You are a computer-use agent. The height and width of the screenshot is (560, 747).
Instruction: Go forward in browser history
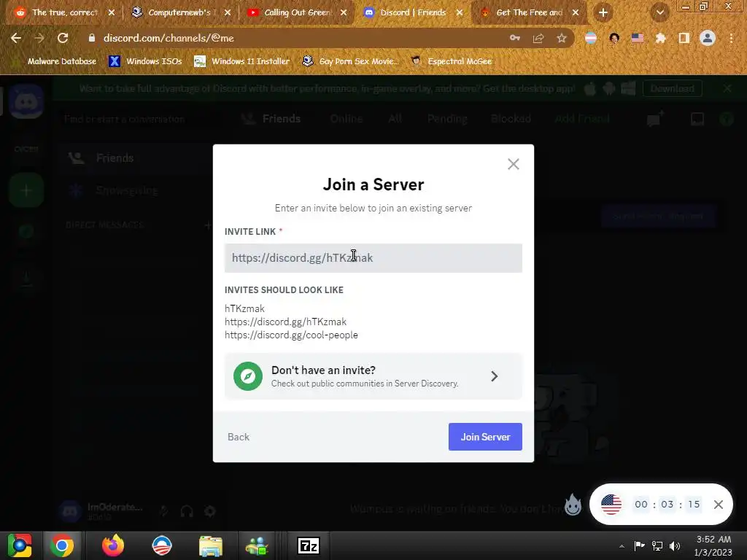[x=39, y=38]
